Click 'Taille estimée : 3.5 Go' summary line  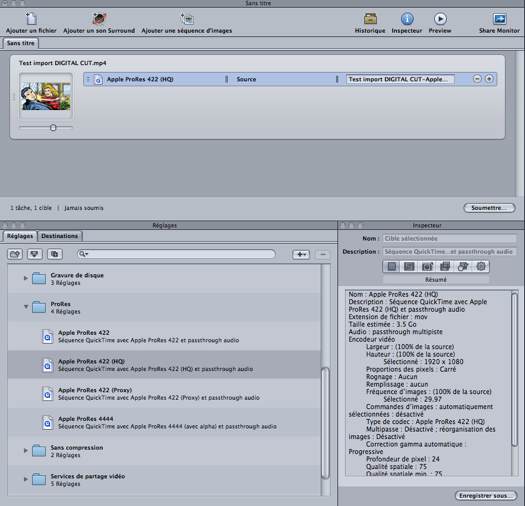(382, 324)
